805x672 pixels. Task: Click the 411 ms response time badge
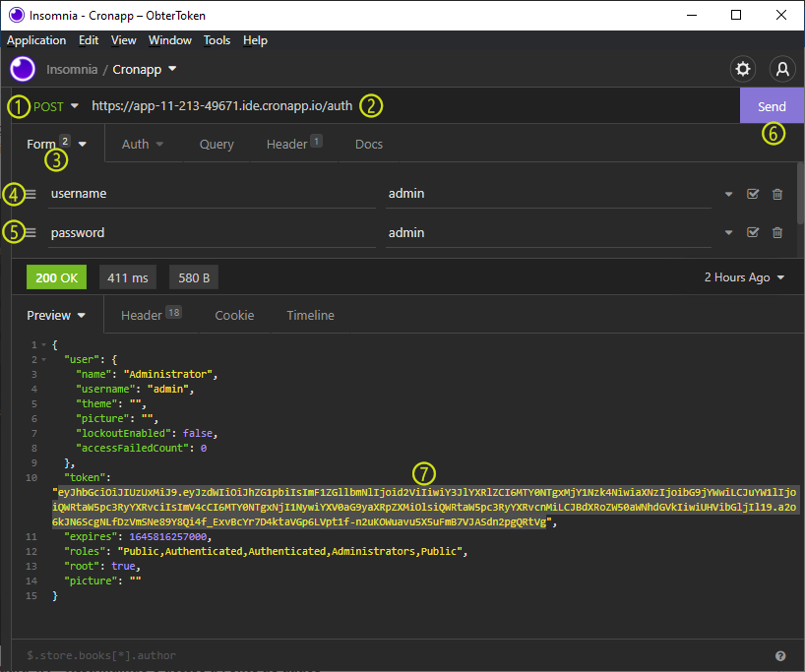(x=128, y=277)
